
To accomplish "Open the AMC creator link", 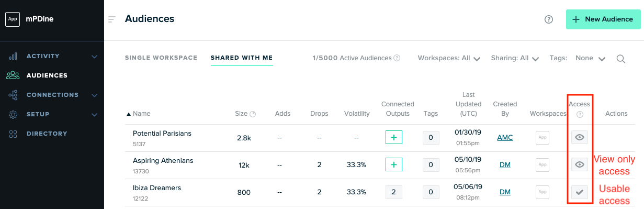I will coord(505,137).
